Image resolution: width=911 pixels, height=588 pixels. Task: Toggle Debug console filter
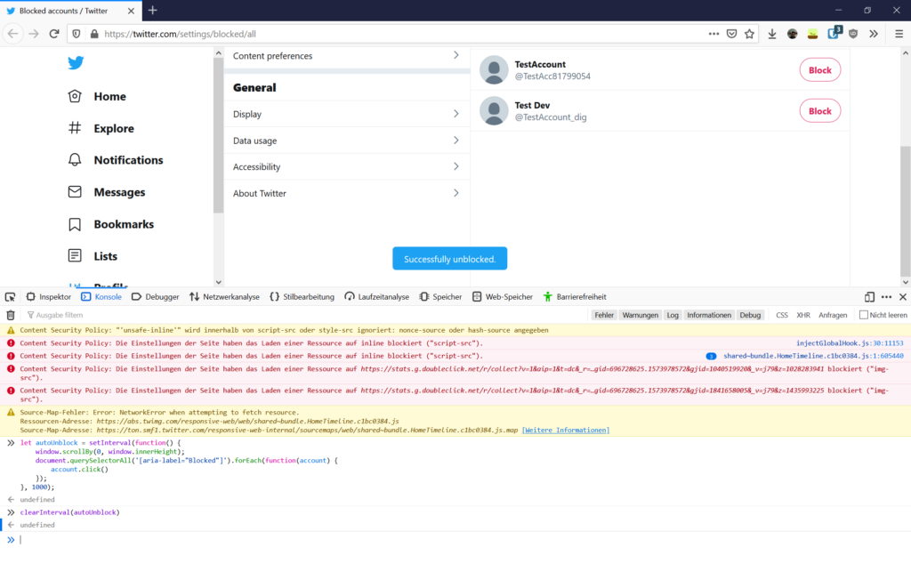pos(750,315)
